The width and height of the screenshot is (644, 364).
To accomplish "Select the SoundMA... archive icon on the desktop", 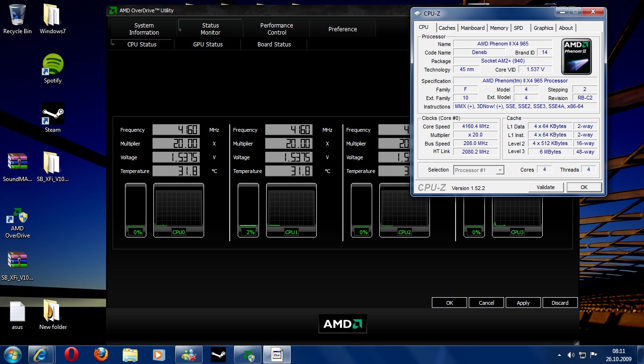I will point(18,167).
